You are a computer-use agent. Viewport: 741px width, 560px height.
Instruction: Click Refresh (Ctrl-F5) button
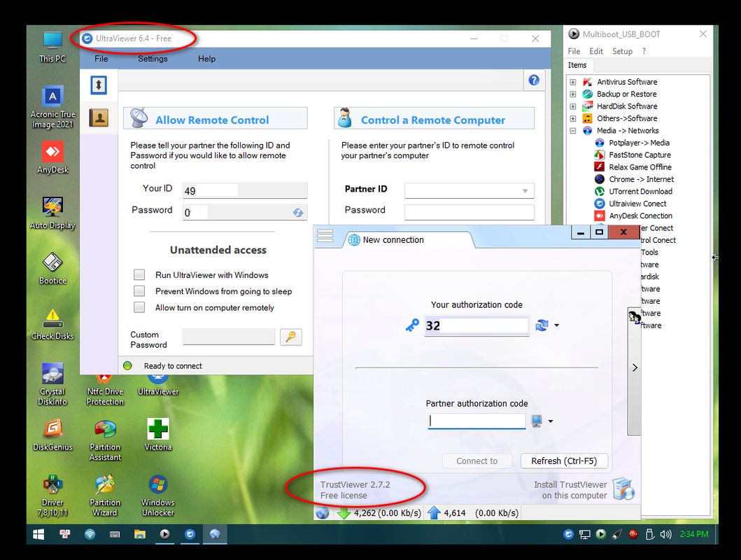[x=564, y=461]
